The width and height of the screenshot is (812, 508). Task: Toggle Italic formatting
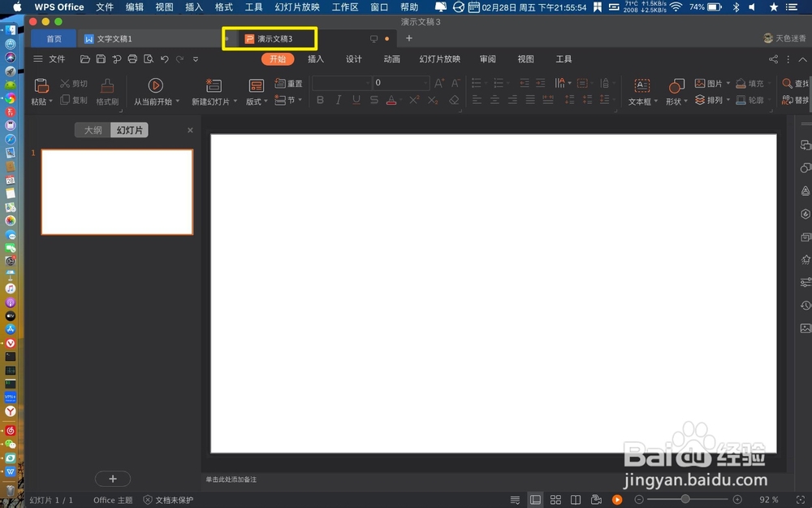[x=338, y=100]
